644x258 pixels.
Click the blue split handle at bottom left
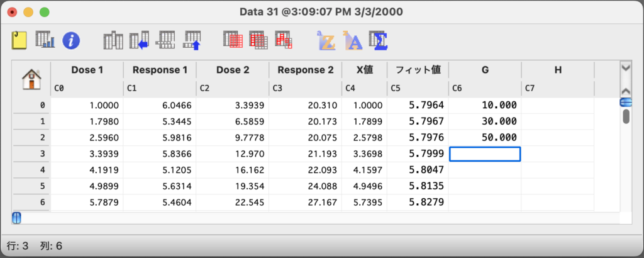[17, 218]
